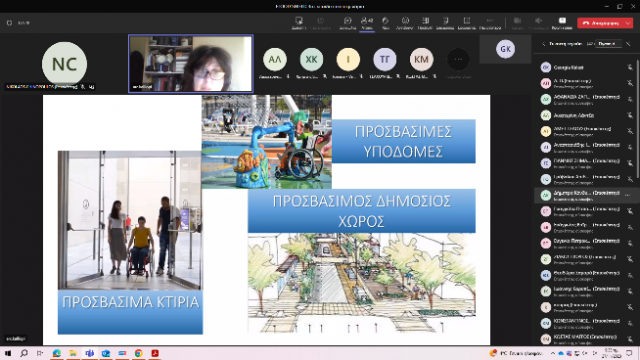
Task: Click the mute icon on Georgia's row
Action: (630, 67)
